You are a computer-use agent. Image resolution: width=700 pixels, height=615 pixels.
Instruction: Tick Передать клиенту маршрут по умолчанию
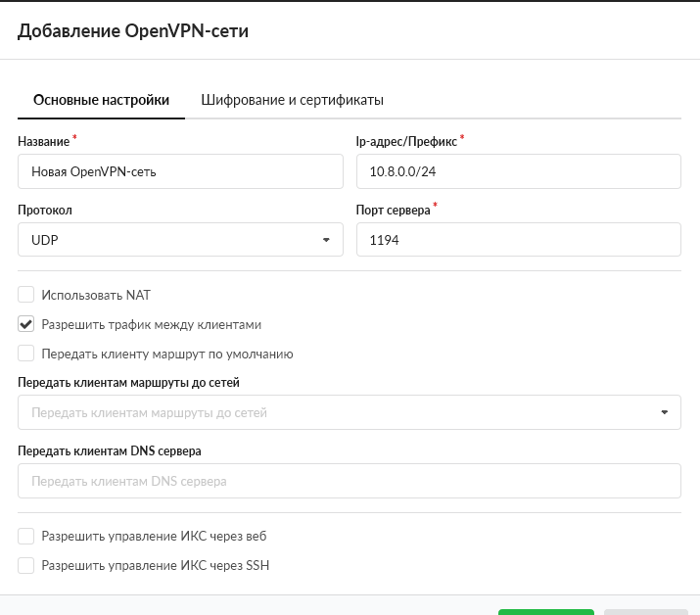(x=25, y=354)
